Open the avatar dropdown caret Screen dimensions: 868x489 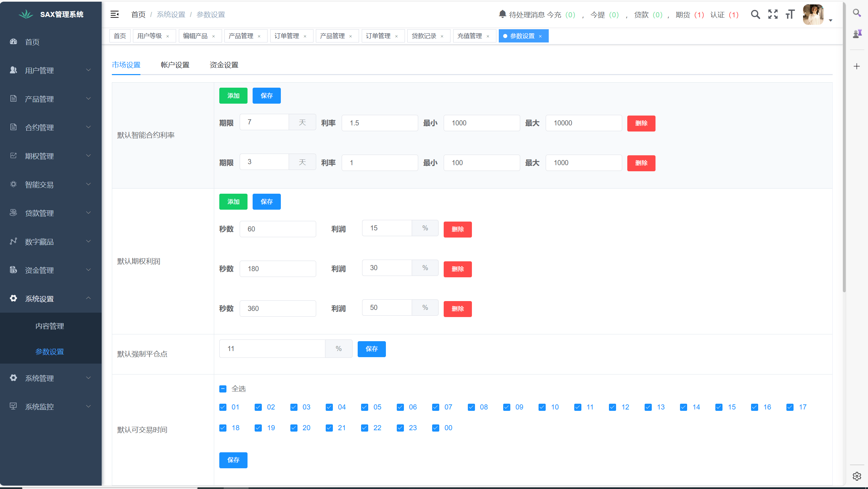coord(830,20)
